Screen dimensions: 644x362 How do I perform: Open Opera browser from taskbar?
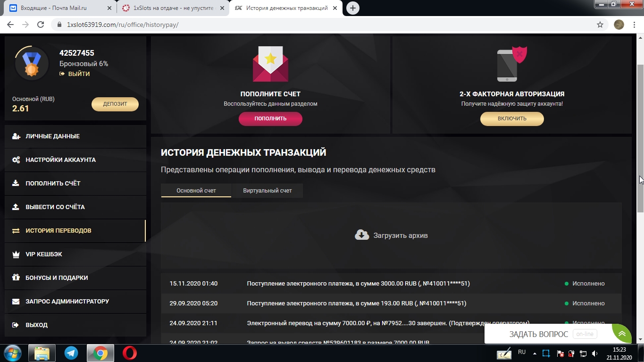point(130,353)
